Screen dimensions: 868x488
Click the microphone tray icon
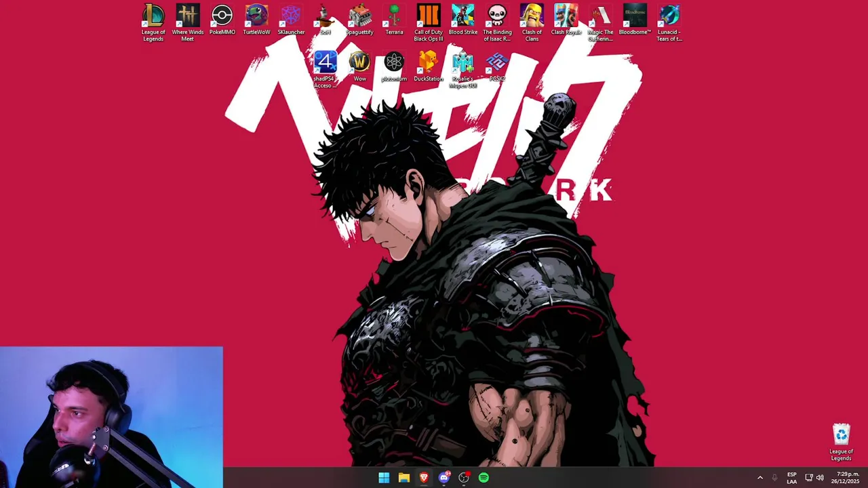[x=774, y=478]
